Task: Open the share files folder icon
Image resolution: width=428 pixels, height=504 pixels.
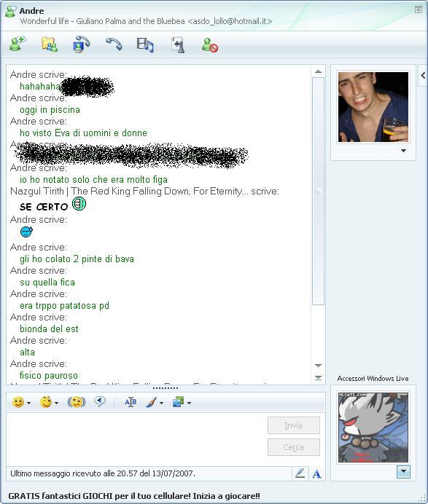Action: (50, 44)
